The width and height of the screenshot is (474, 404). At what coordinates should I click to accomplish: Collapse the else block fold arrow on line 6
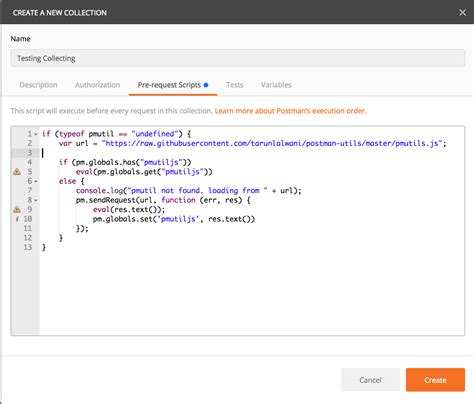point(36,182)
